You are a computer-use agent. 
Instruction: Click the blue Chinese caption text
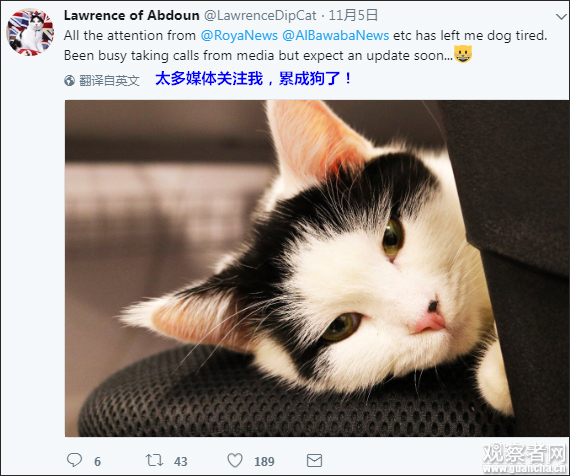click(253, 79)
